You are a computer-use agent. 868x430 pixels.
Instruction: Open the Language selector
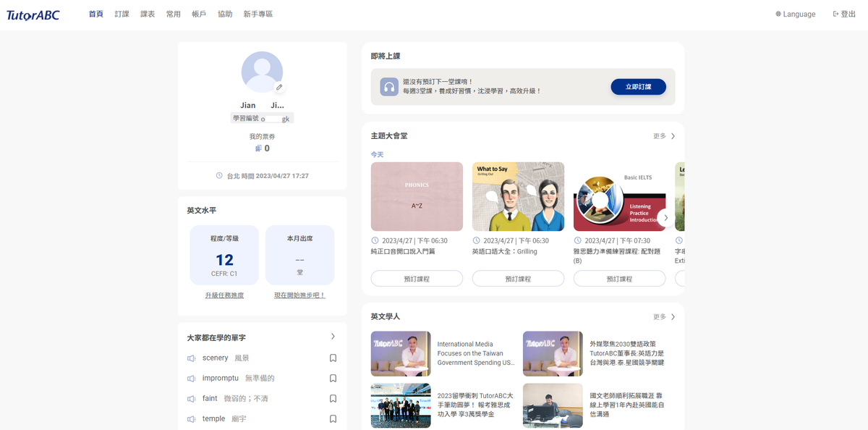point(796,14)
